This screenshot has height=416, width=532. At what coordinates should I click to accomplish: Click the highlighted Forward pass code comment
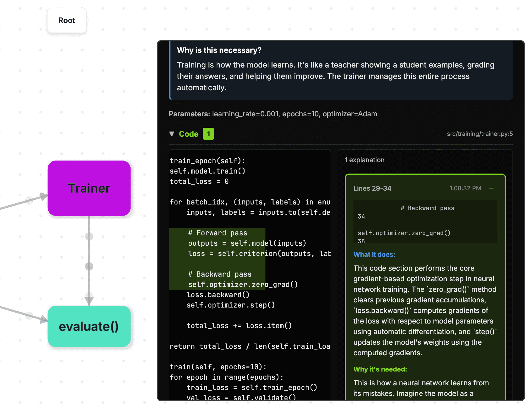[x=217, y=233]
